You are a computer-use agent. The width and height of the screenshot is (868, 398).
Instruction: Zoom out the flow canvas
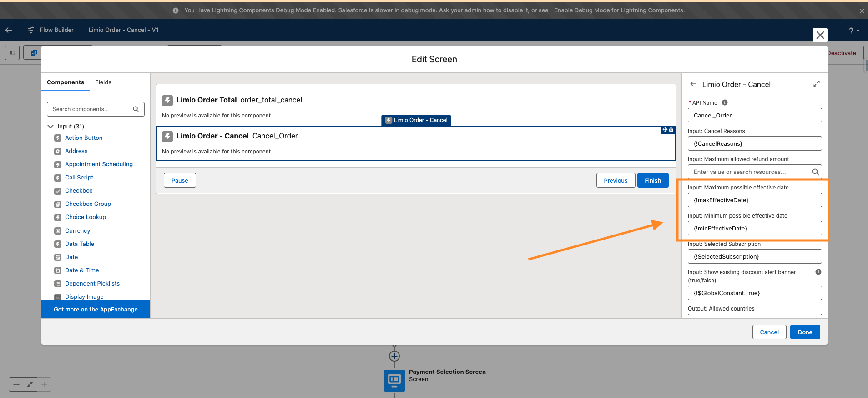click(16, 384)
